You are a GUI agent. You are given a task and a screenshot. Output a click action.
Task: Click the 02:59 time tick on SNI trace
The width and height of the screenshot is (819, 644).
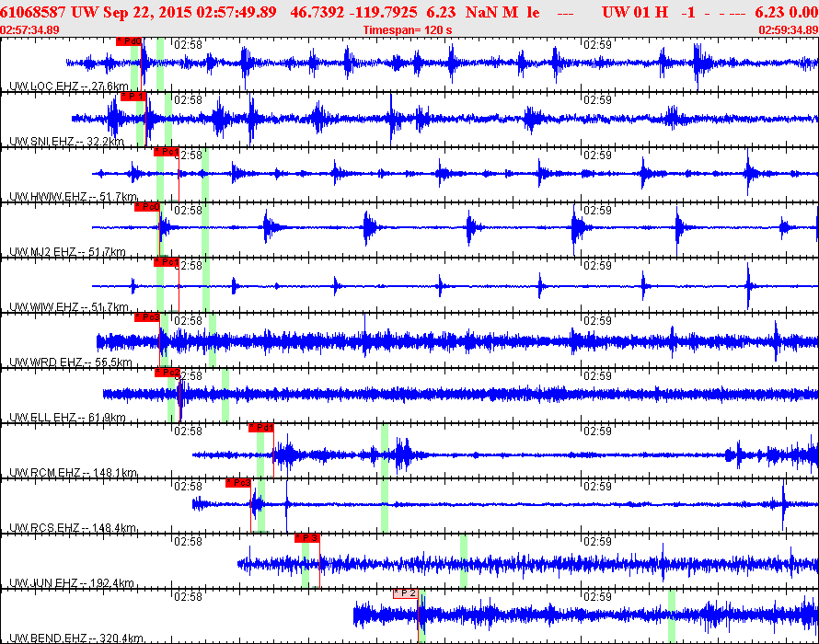597,99
